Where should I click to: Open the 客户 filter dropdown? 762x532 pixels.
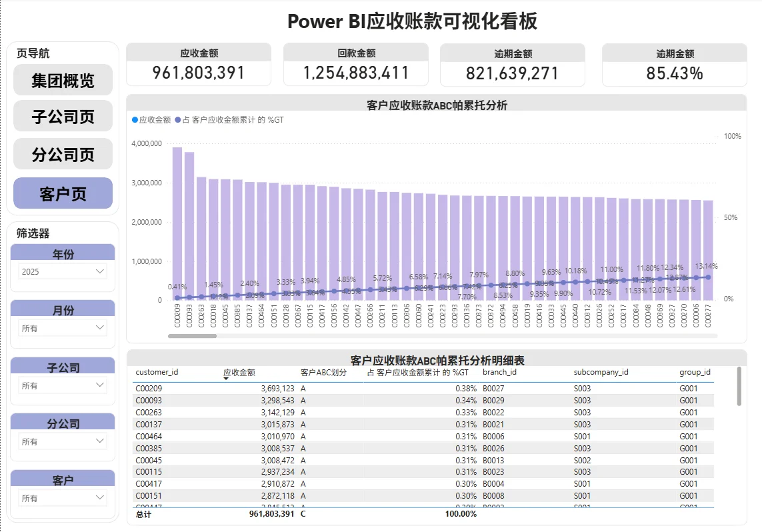(63, 498)
